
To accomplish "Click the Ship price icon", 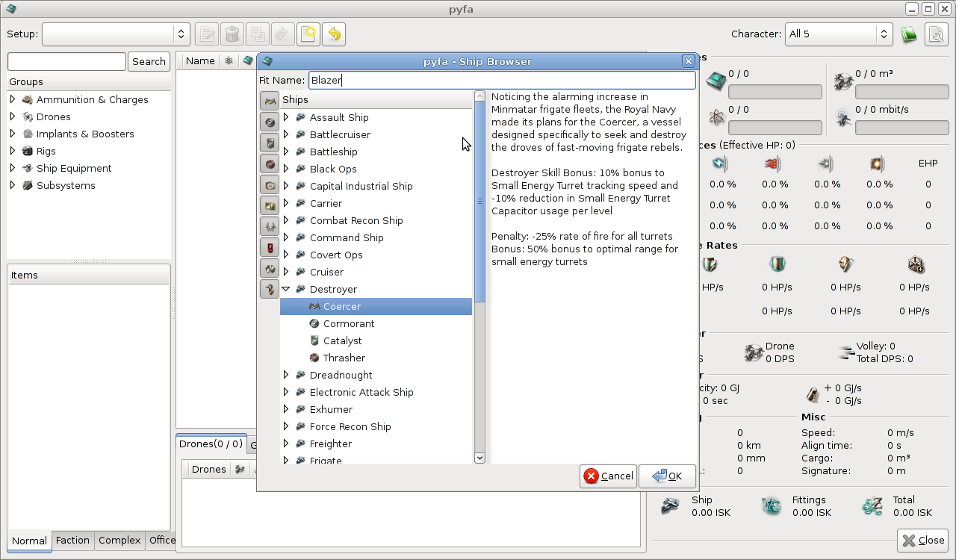I will click(x=671, y=506).
